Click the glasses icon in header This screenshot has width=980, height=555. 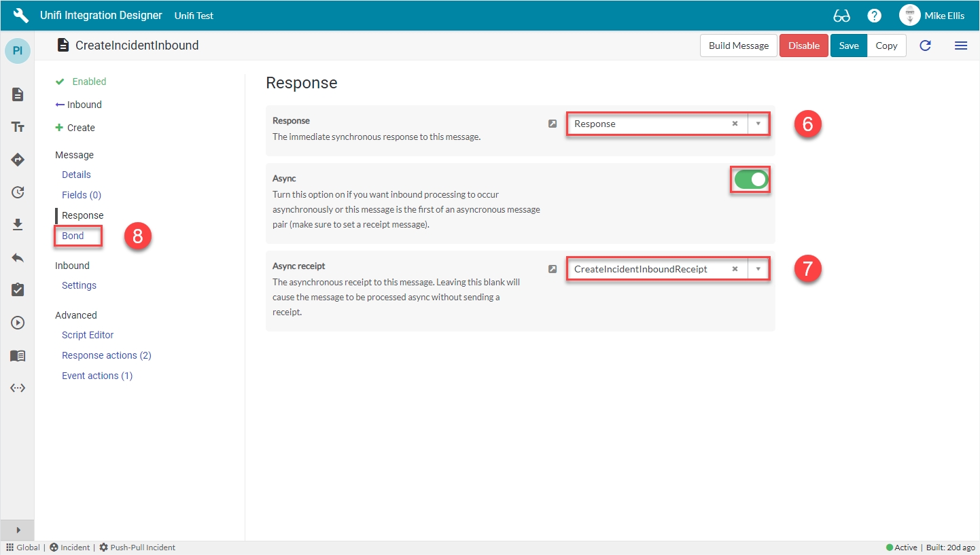click(x=841, y=16)
